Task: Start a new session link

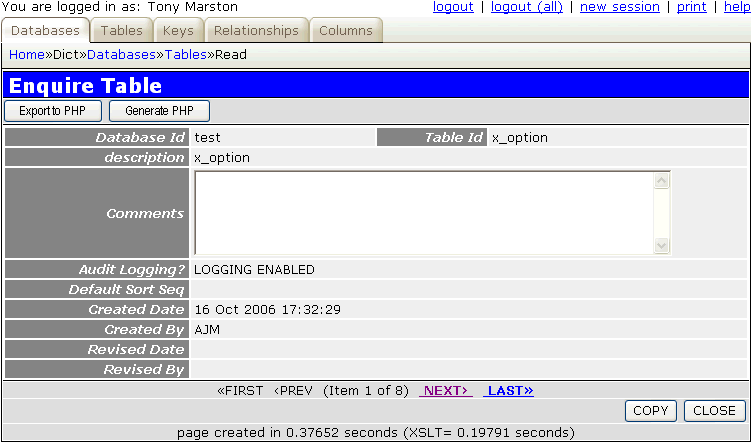Action: click(619, 7)
